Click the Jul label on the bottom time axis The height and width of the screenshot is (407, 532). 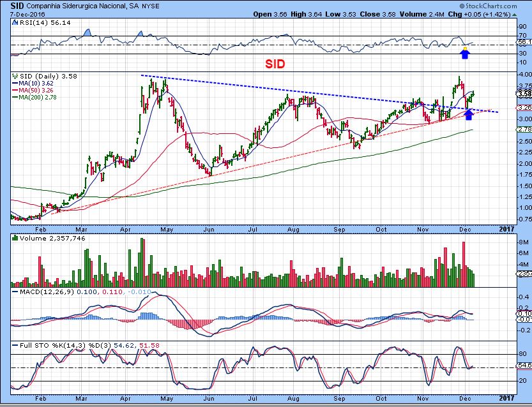[x=253, y=398]
